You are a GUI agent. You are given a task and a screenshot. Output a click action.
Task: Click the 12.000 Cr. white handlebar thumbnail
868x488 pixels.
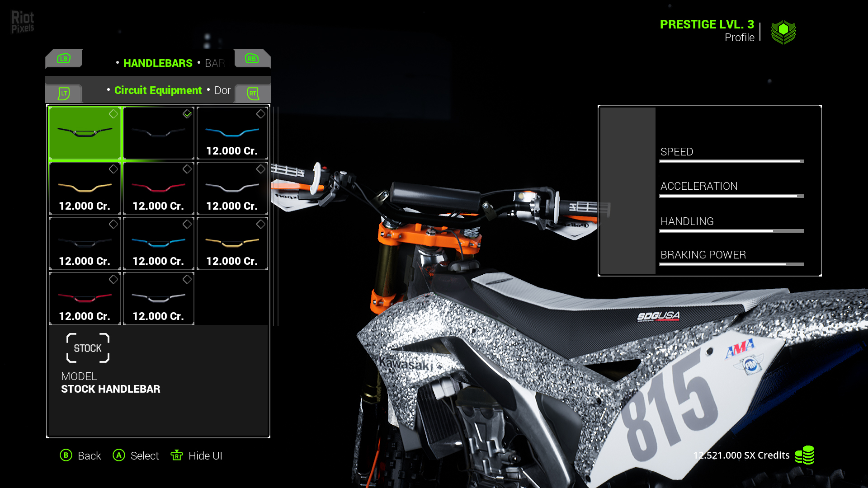pyautogui.click(x=232, y=188)
